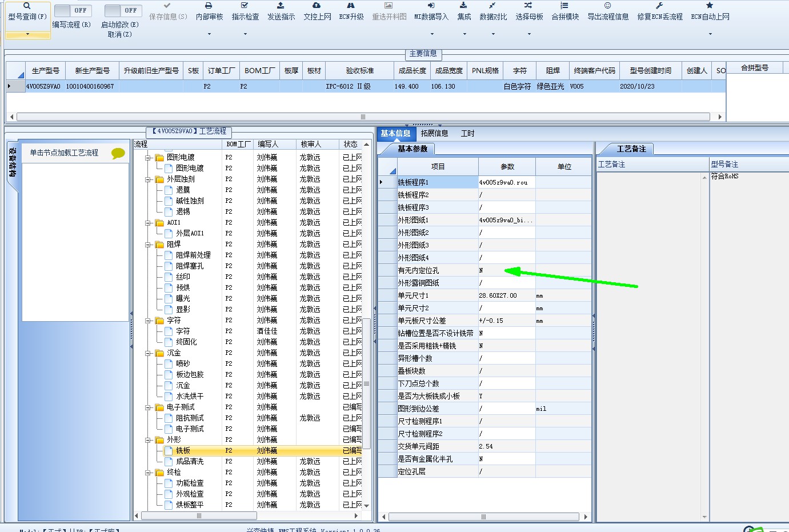The image size is (789, 532).
Task: Collapse the 字符 tree node
Action: click(148, 321)
